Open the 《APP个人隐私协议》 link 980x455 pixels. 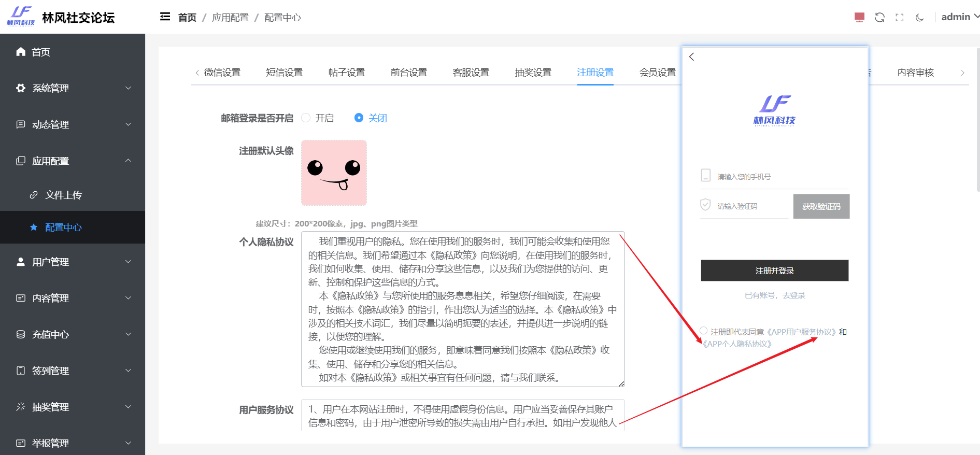pos(737,344)
